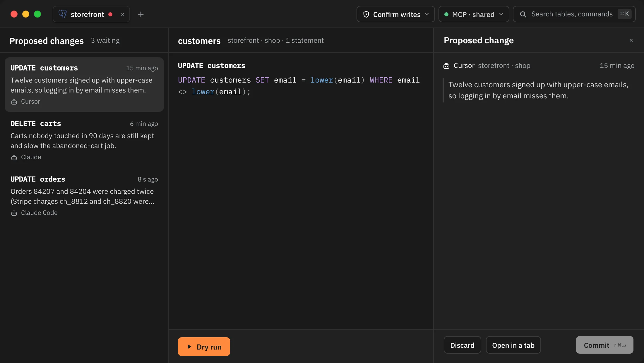Viewport: 644px width, 363px height.
Task: Click the customers heading in center pane
Action: 199,41
